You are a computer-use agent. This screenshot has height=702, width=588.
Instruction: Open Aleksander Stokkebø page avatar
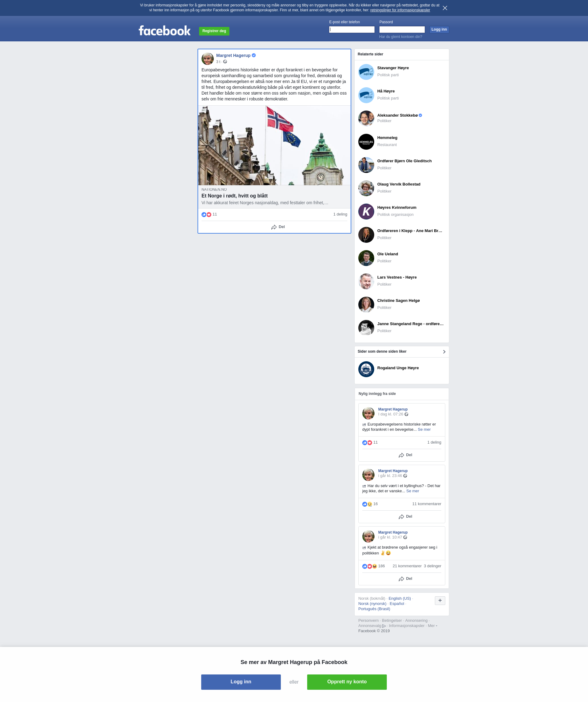(366, 118)
